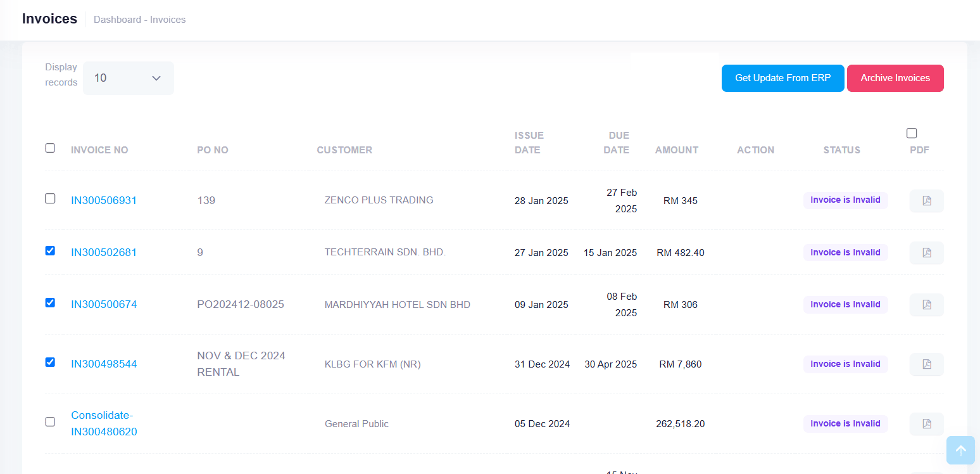
Task: Check the PDF column header checkbox
Action: pos(912,133)
